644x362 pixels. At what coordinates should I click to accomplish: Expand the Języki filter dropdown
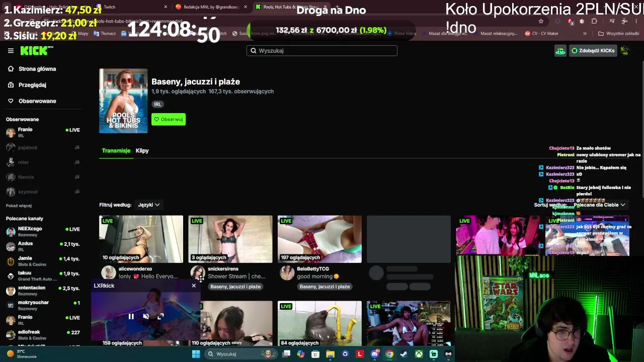[x=148, y=205]
